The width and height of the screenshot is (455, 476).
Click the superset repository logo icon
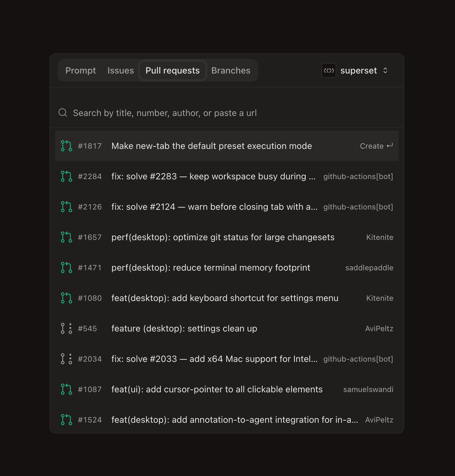(329, 70)
